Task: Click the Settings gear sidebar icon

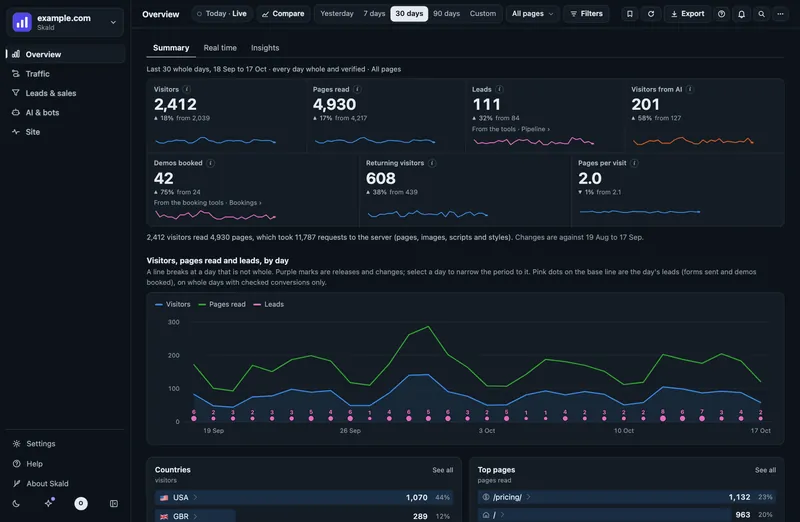Action: [x=16, y=443]
